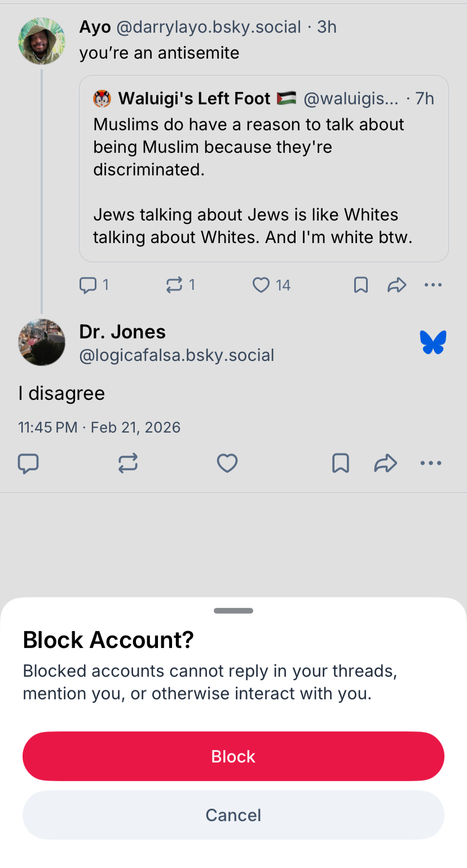This screenshot has height=868, width=467.
Task: Open more options on Ayo's post
Action: 433,285
